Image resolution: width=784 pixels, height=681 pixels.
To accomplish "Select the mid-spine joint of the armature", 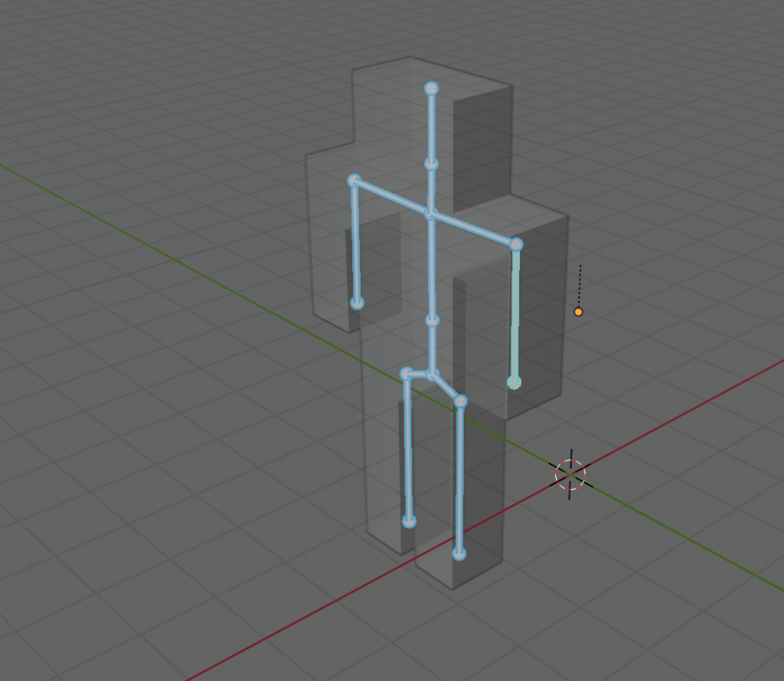I will pyautogui.click(x=432, y=321).
